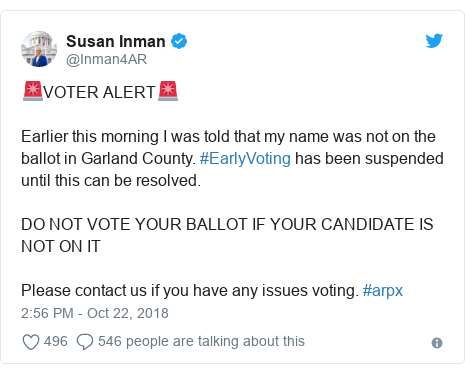Click "Please contact us" sentence text
This screenshot has height=374, width=465.
point(190,291)
